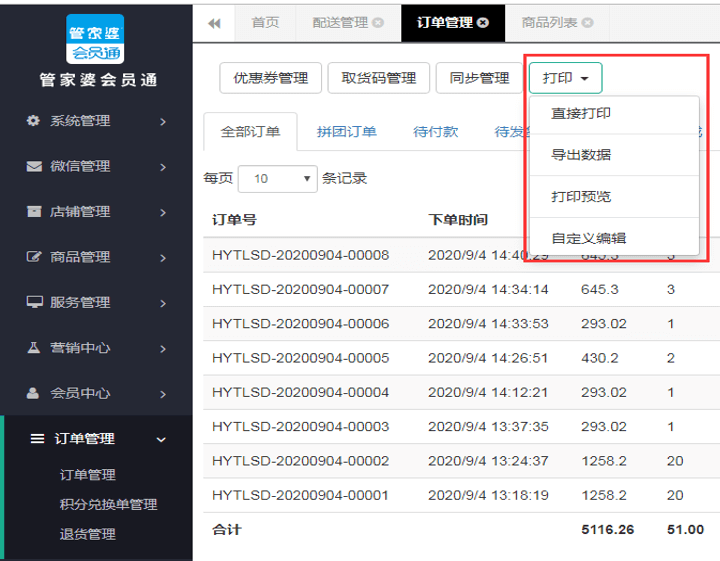
Task: Click the 微信管理 envelope icon
Action: 33,166
